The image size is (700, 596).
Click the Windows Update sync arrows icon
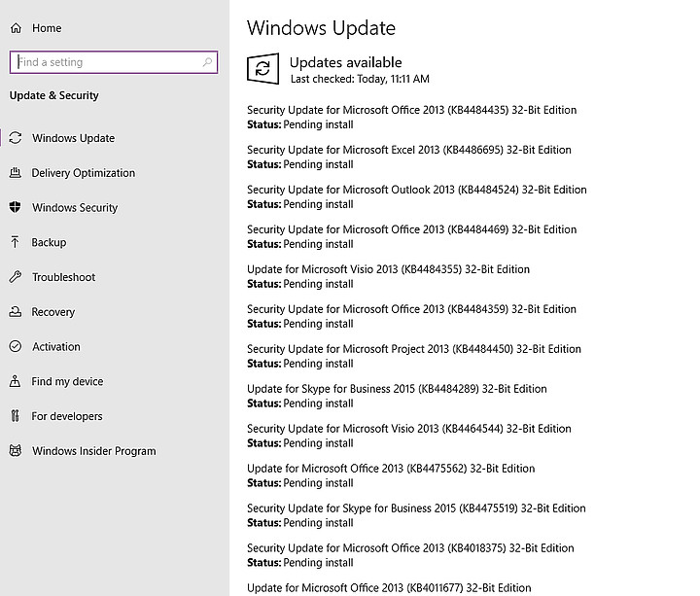(x=16, y=137)
